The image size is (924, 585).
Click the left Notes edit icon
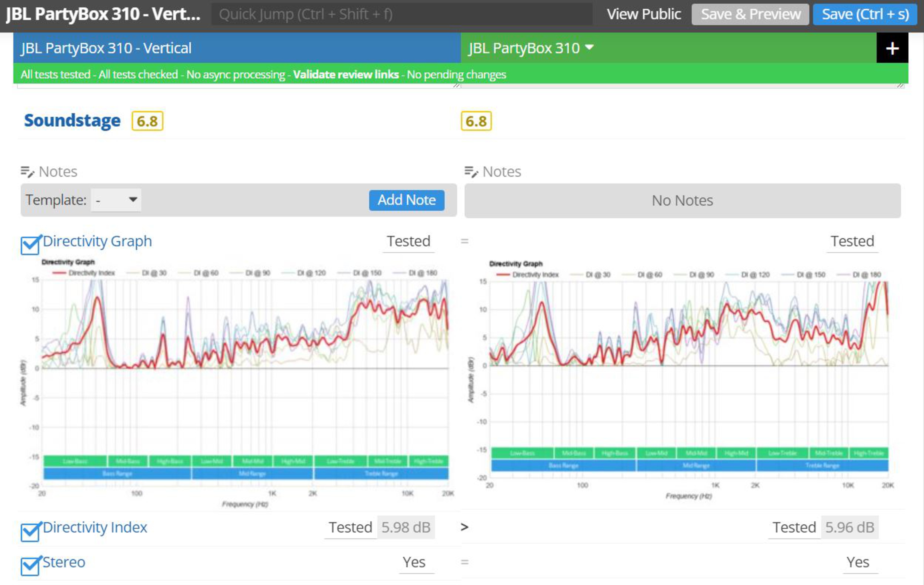point(27,172)
